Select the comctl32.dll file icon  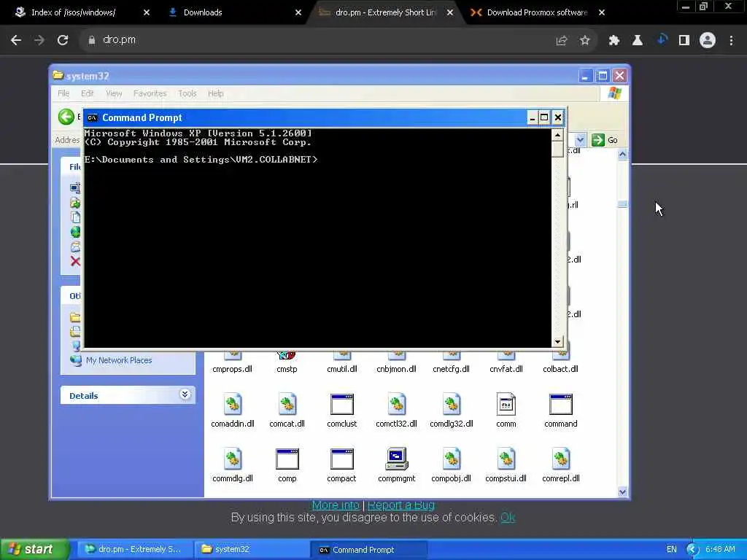tap(396, 405)
